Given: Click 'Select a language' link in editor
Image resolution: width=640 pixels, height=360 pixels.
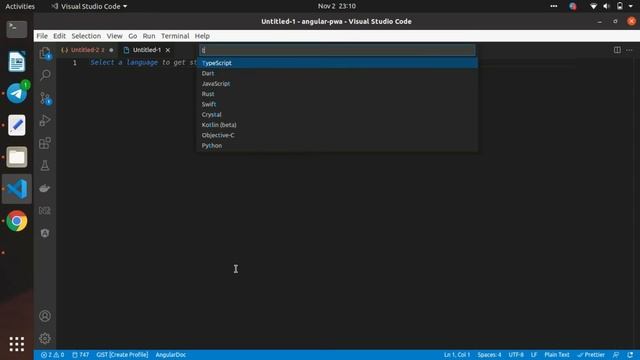Looking at the screenshot, I should click(124, 62).
